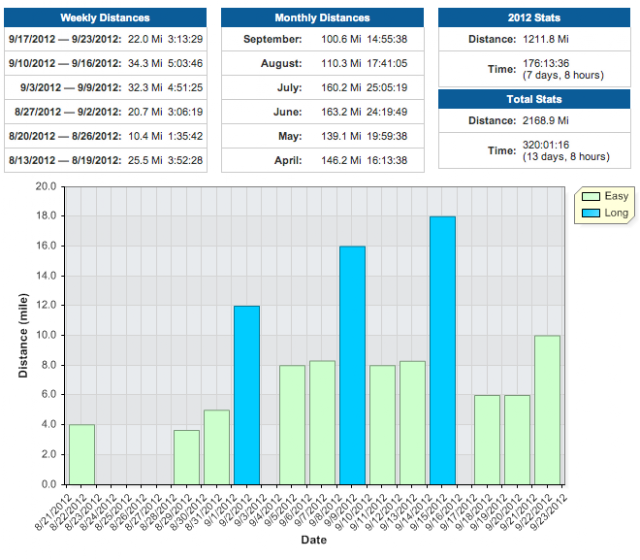Click the 3:13:29 weekly time value
The image size is (640, 560).
[x=185, y=39]
